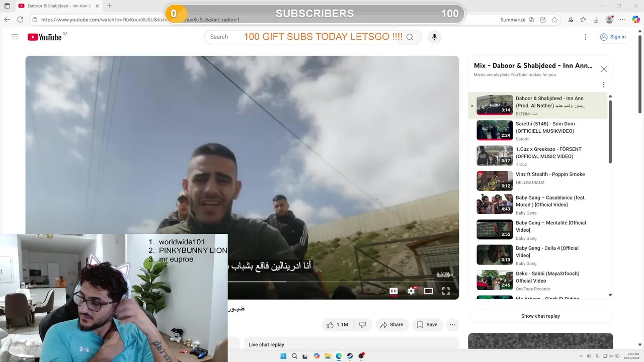Select Vinz ft Stealth - Poppin Smoke
The image size is (644, 362).
(x=538, y=180)
